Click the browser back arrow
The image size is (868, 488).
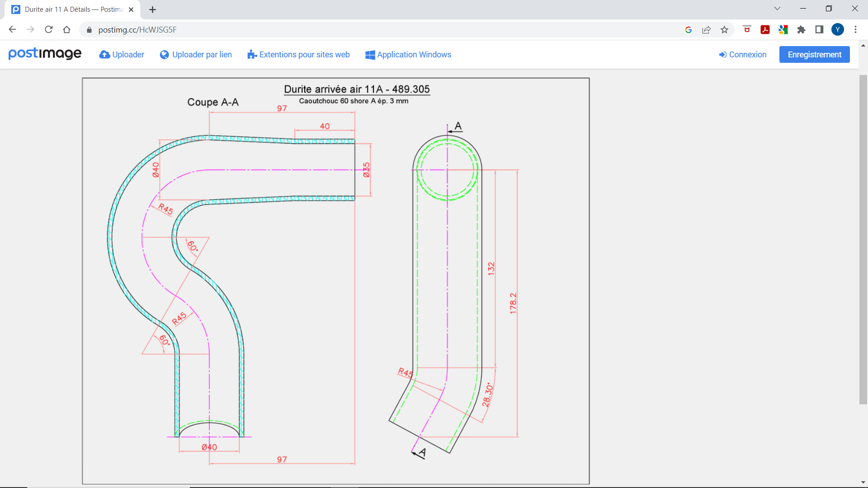tap(12, 30)
